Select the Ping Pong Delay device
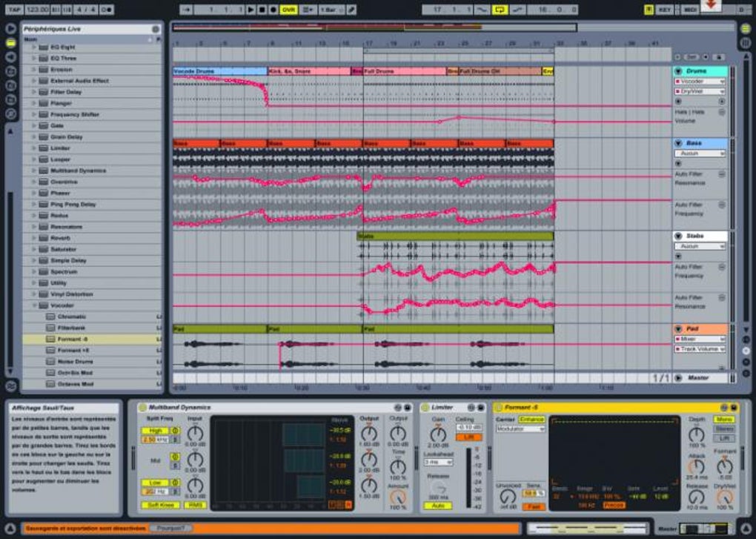The image size is (756, 539). click(x=92, y=205)
